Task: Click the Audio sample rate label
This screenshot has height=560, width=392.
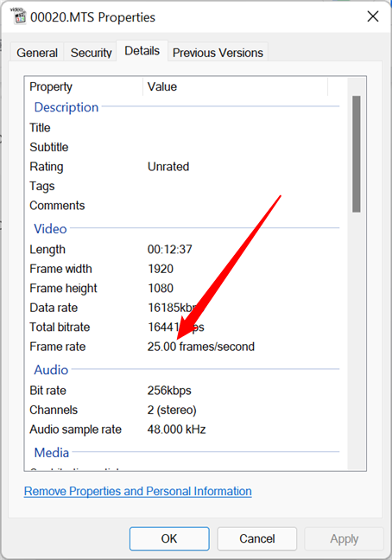Action: [x=76, y=430]
